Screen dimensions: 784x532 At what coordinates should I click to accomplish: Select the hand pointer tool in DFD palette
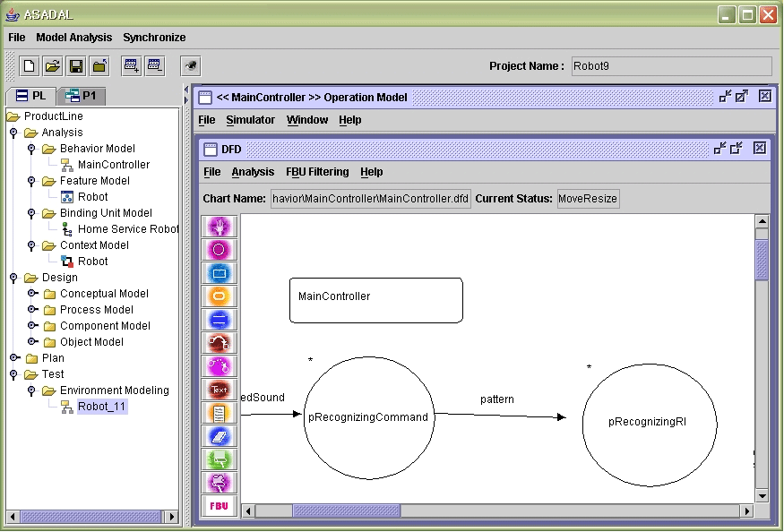(x=219, y=227)
